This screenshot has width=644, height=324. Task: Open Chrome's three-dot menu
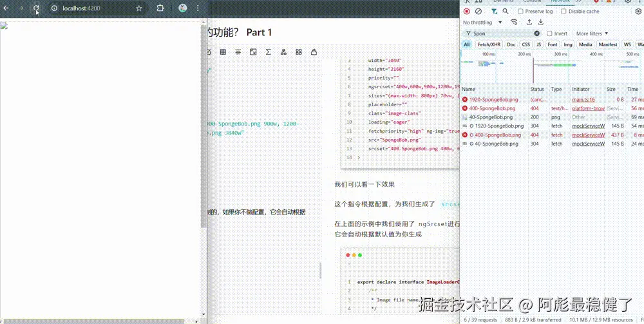point(198,8)
